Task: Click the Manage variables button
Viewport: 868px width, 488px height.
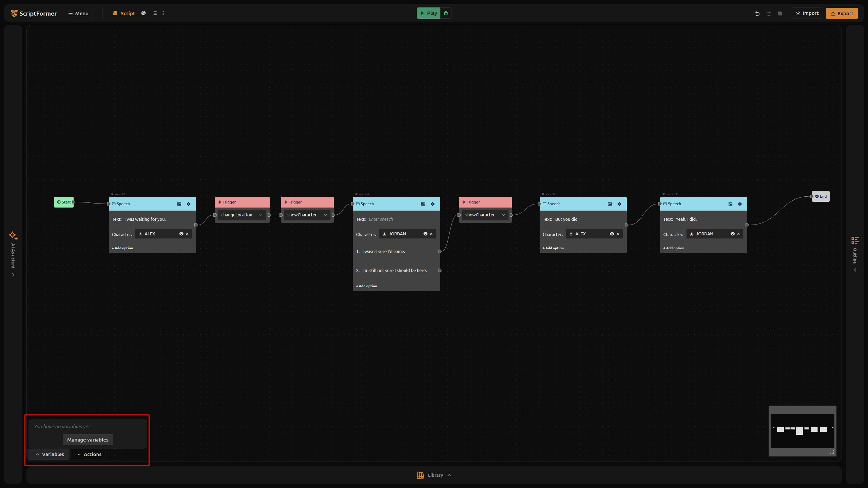Action: tap(88, 440)
